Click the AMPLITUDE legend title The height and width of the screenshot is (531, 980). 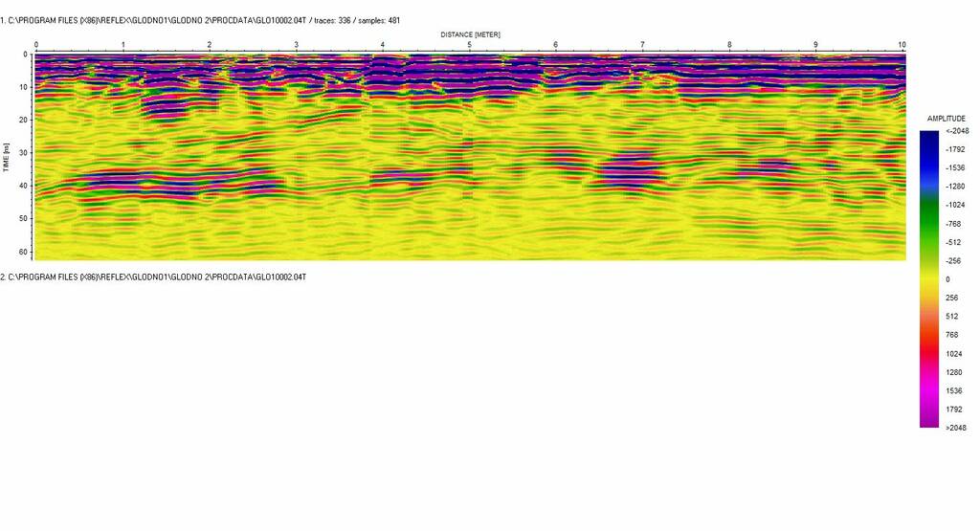946,119
